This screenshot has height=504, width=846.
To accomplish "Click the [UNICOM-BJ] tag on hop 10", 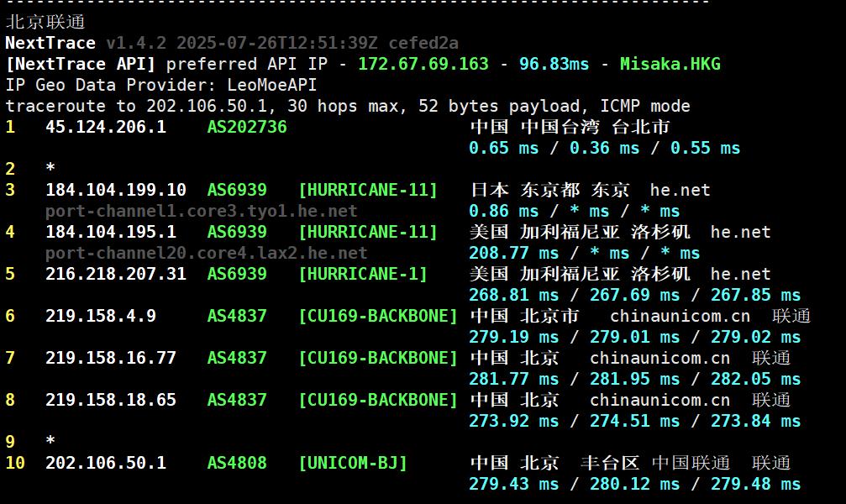I will [353, 463].
